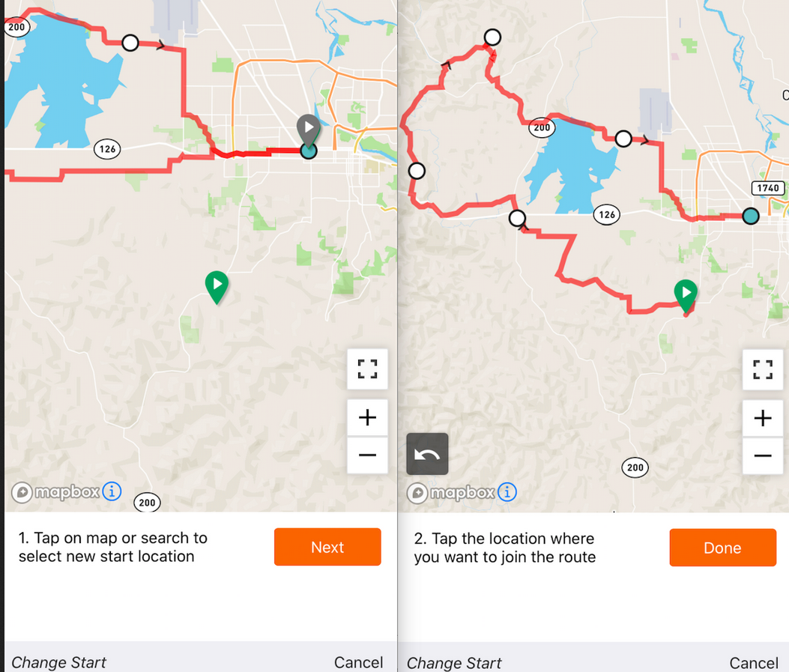Zoom out on the right map
Screen dimensions: 789x672
(x=762, y=455)
